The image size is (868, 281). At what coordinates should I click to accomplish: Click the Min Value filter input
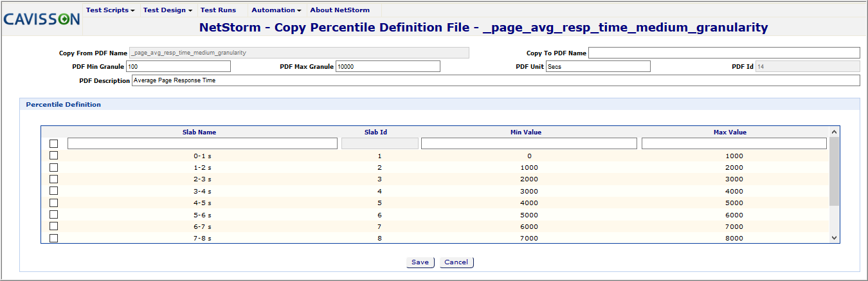pos(529,143)
